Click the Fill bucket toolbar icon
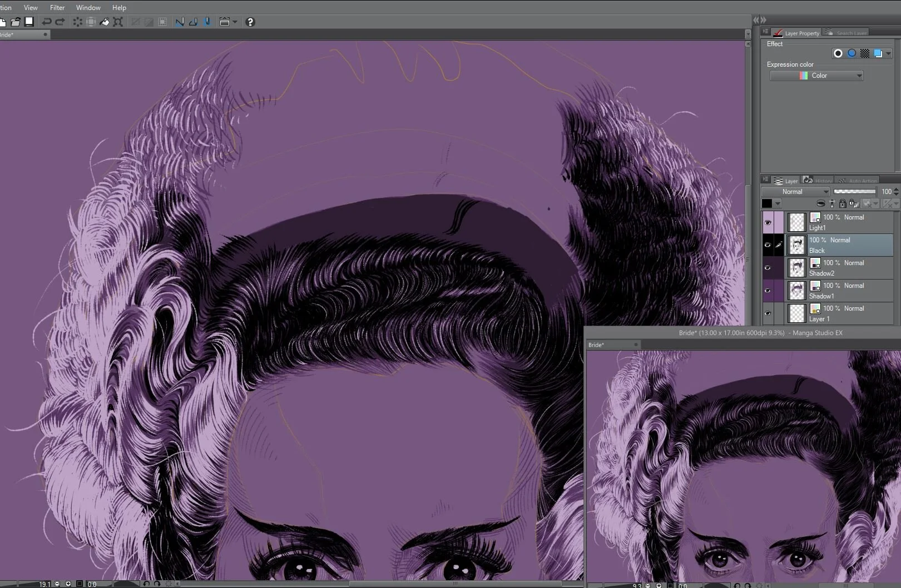The height and width of the screenshot is (588, 901). (x=105, y=22)
